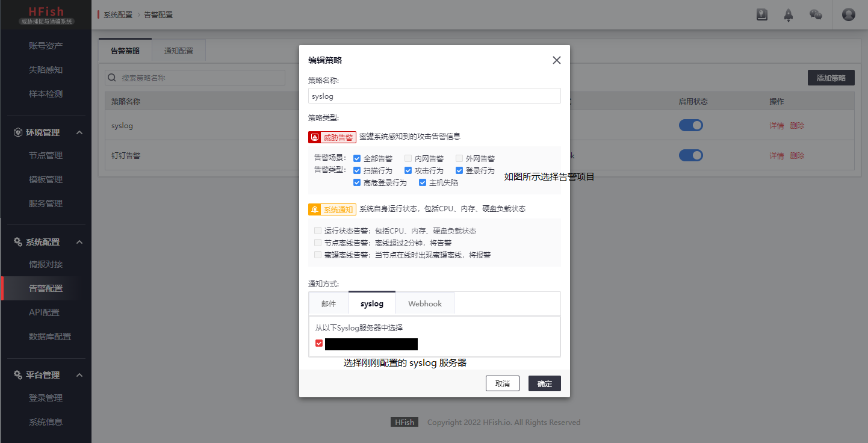Collapse the 环境管理 sidebar section

[79, 132]
